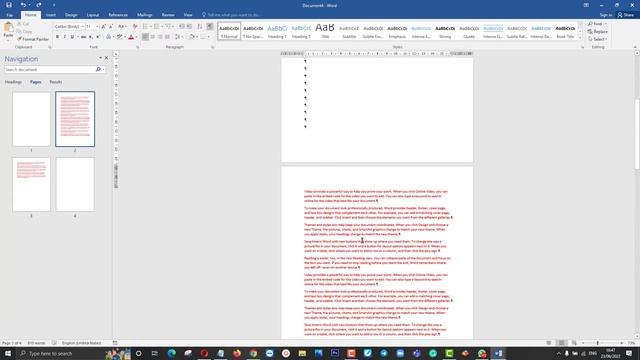The width and height of the screenshot is (640, 360).
Task: Open the Bullets list dropdown
Action: 151,27
